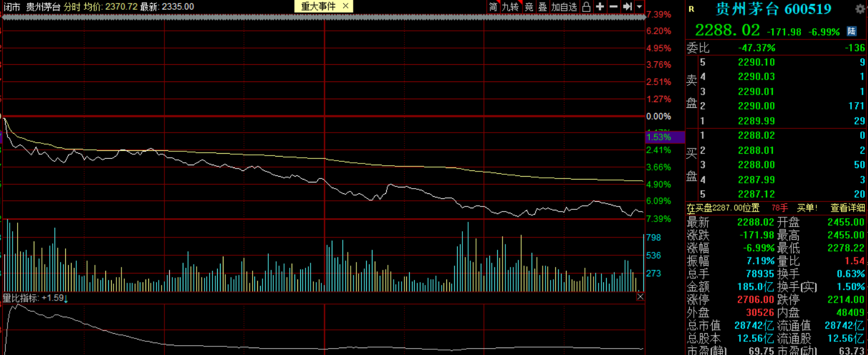Viewport: 868px width, 355px height.
Task: Click the jump-to-end arrow icon
Action: (x=627, y=6)
